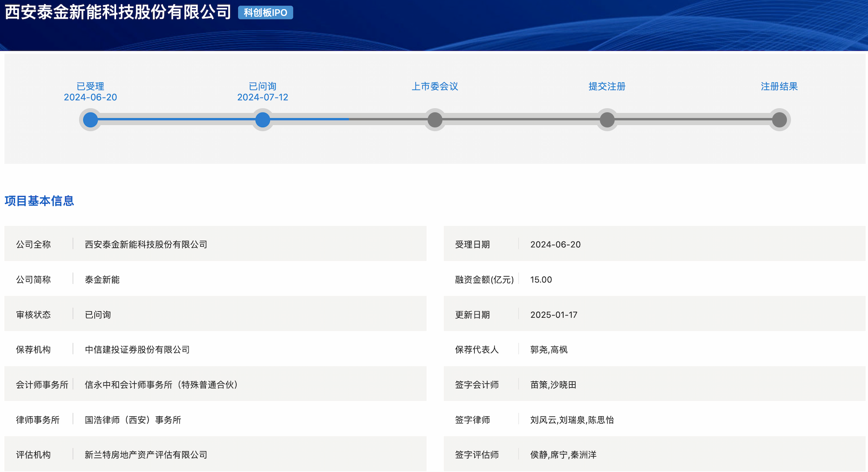Viewport: 868px width, 472px height.
Task: Click the law firm 国浩律师（西安）事务所
Action: (x=133, y=420)
